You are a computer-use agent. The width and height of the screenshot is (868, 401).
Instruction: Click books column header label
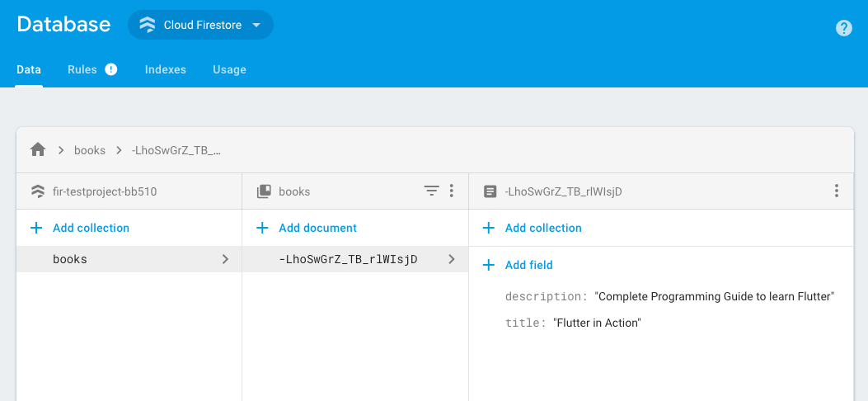pos(294,191)
